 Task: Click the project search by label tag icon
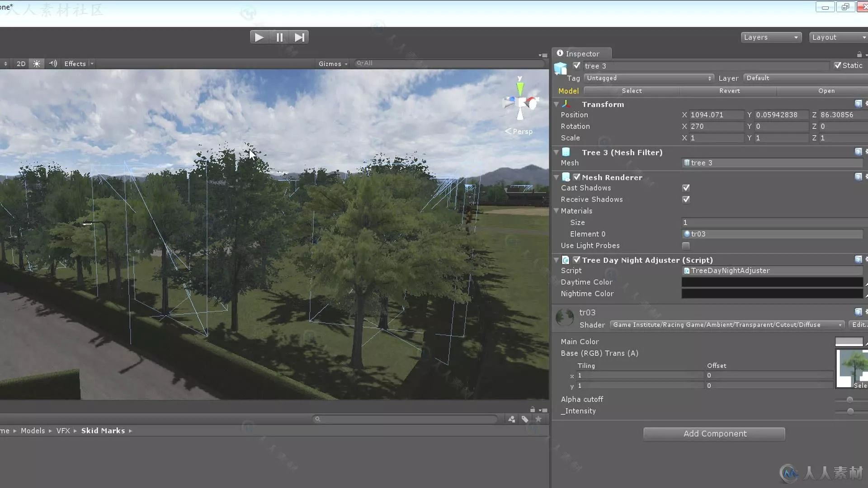[525, 419]
